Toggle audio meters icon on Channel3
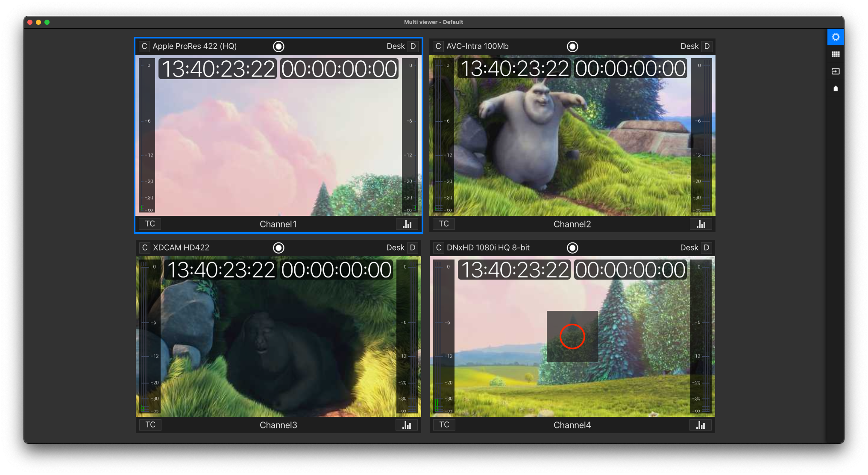The image size is (868, 475). pos(407,425)
